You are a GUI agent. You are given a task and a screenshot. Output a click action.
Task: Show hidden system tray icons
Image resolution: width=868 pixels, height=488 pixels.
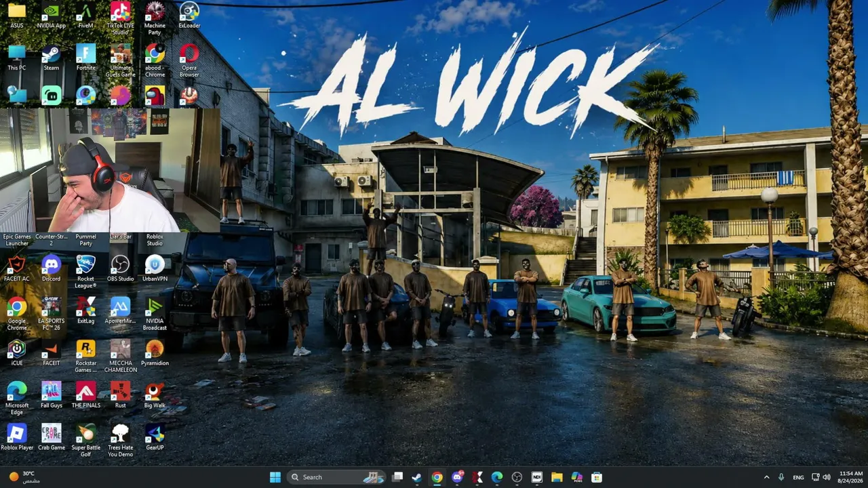click(767, 477)
